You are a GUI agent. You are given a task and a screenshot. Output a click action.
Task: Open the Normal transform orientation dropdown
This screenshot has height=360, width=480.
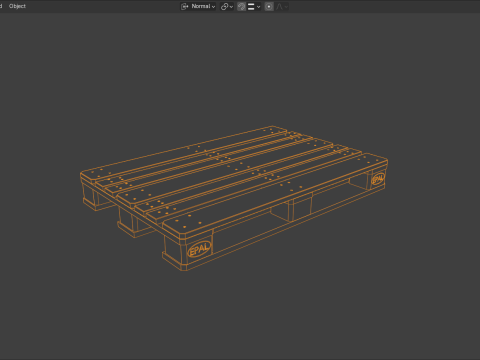click(198, 6)
